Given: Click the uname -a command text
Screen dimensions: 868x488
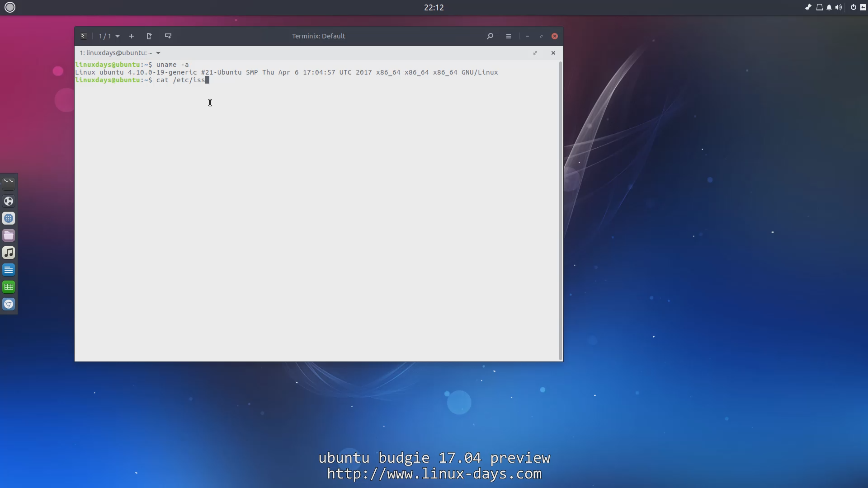Looking at the screenshot, I should (x=173, y=65).
